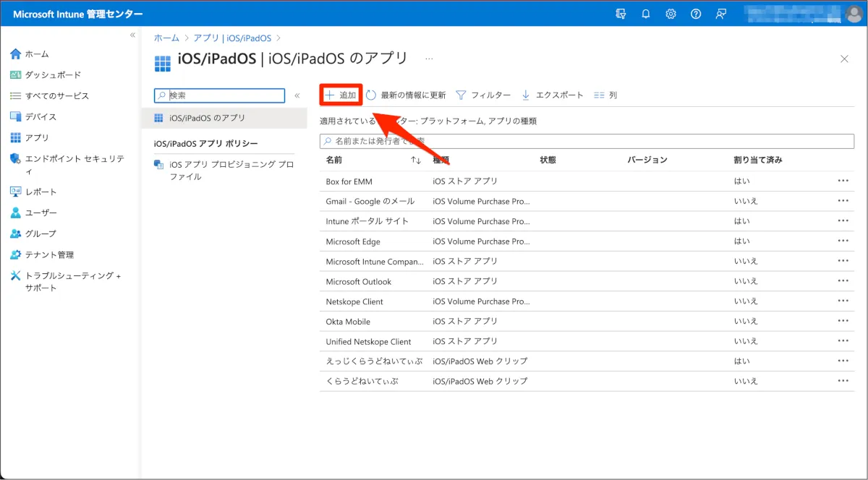Open the Microsoft Outlook app entry
868x480 pixels.
pyautogui.click(x=359, y=282)
